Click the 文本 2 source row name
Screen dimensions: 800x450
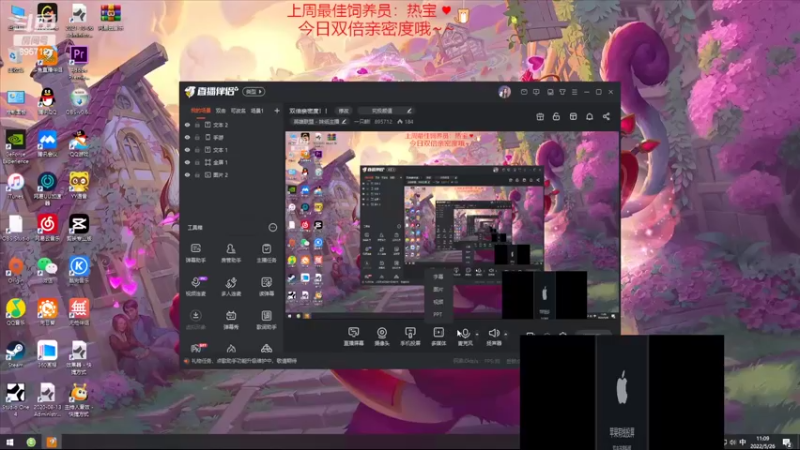coord(220,125)
